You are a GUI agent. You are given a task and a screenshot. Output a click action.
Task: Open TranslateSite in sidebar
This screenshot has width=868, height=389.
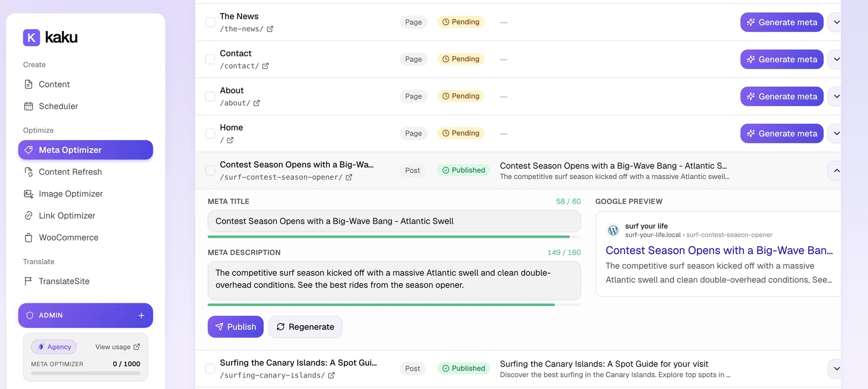86,281
